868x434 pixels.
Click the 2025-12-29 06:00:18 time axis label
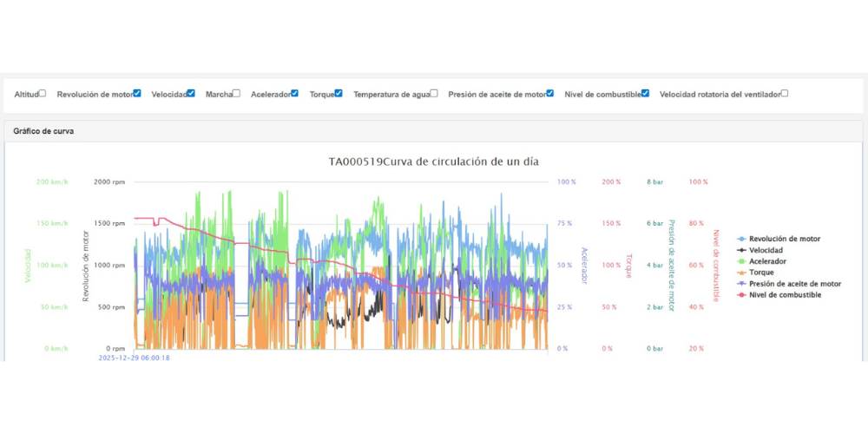[134, 358]
